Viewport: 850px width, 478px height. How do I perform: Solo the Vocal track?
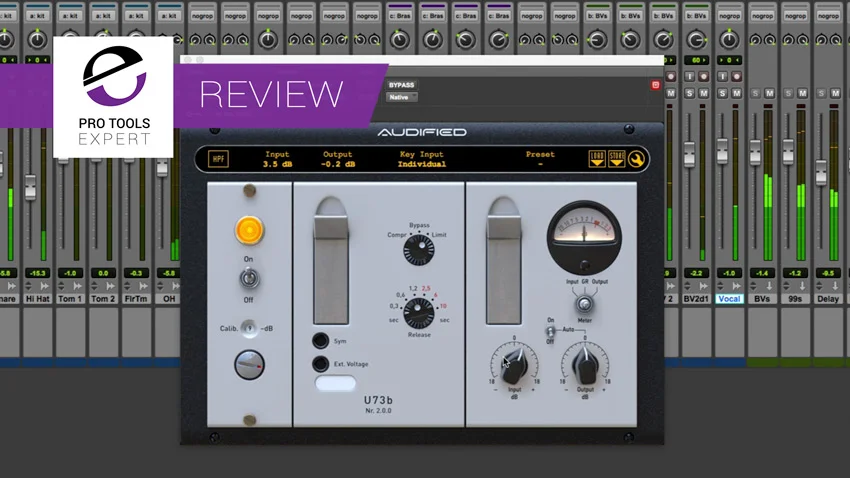723,93
